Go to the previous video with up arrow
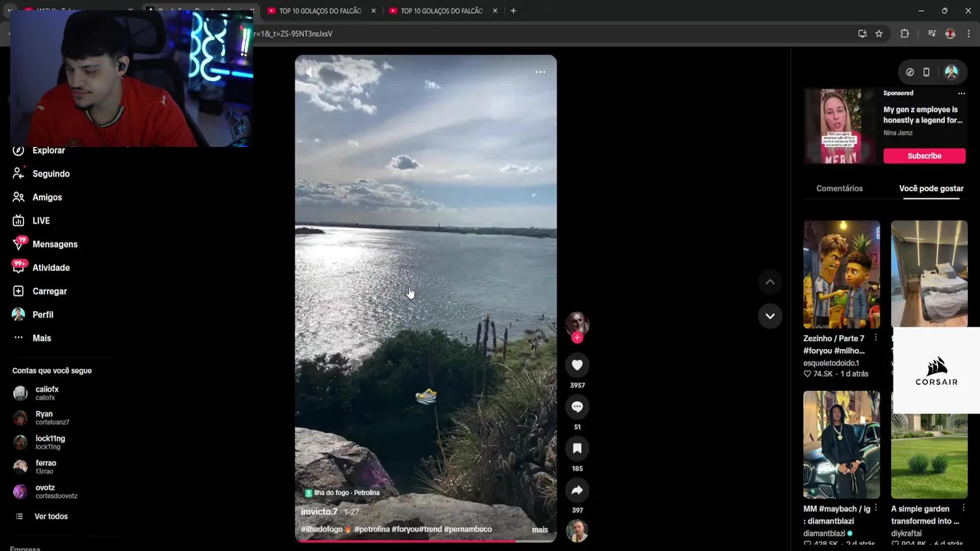Screen dimensions: 980x551 tap(770, 282)
